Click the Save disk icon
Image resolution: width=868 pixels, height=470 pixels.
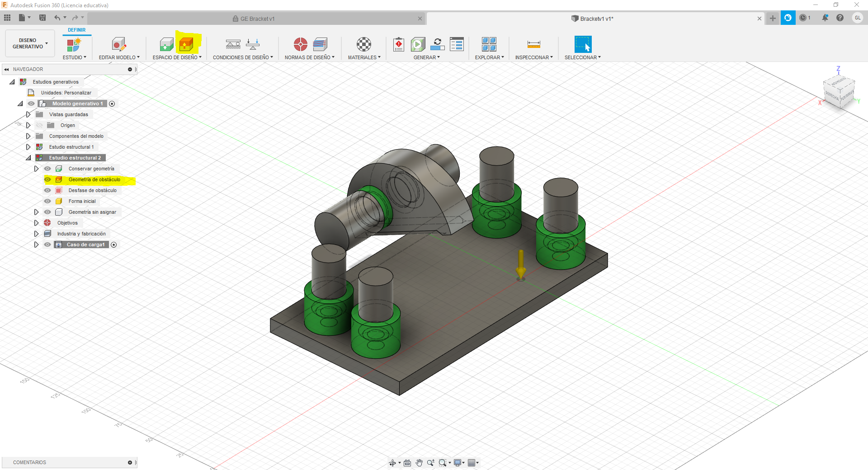click(x=42, y=18)
